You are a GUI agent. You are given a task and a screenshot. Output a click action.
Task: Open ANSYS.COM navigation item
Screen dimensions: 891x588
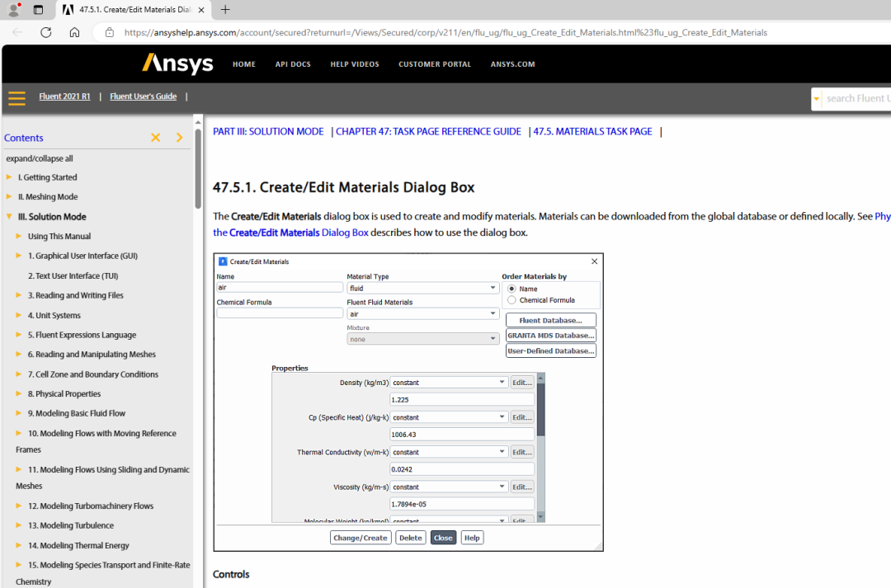click(512, 64)
